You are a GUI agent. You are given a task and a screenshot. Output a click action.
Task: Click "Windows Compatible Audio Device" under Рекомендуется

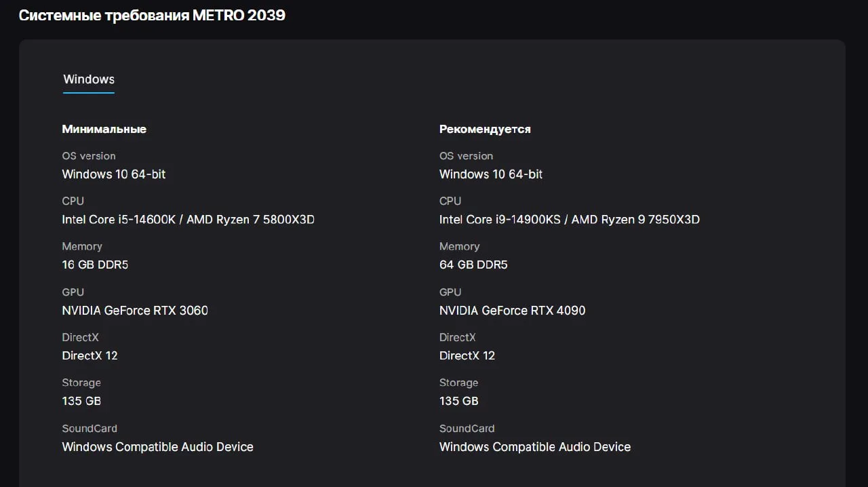pos(535,446)
